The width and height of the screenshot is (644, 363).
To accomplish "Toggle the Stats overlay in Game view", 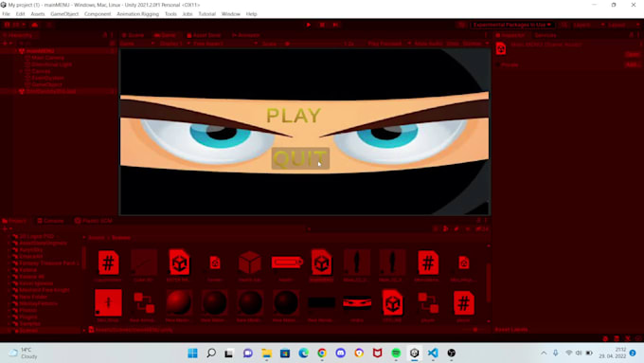I will (x=452, y=44).
